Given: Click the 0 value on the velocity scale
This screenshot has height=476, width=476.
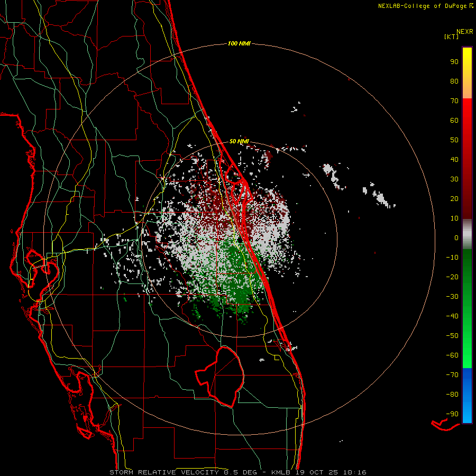Looking at the screenshot, I should (456, 238).
